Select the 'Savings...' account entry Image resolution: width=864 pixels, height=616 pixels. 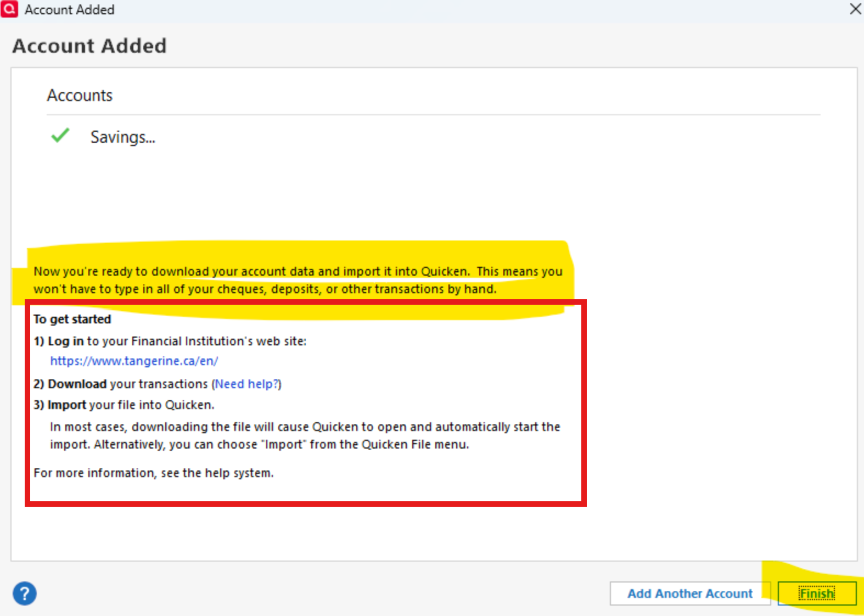pyautogui.click(x=123, y=137)
